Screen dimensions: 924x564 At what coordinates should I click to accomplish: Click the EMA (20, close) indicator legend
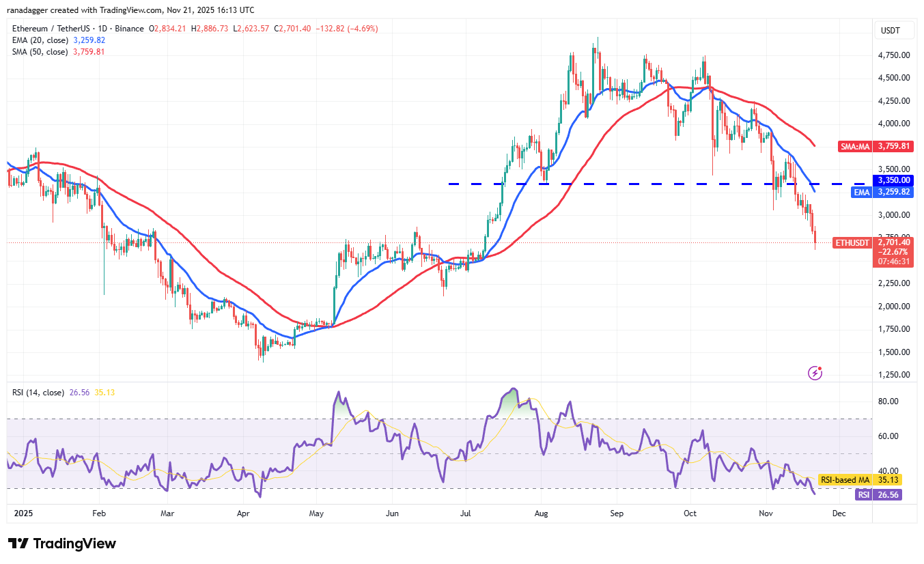42,40
